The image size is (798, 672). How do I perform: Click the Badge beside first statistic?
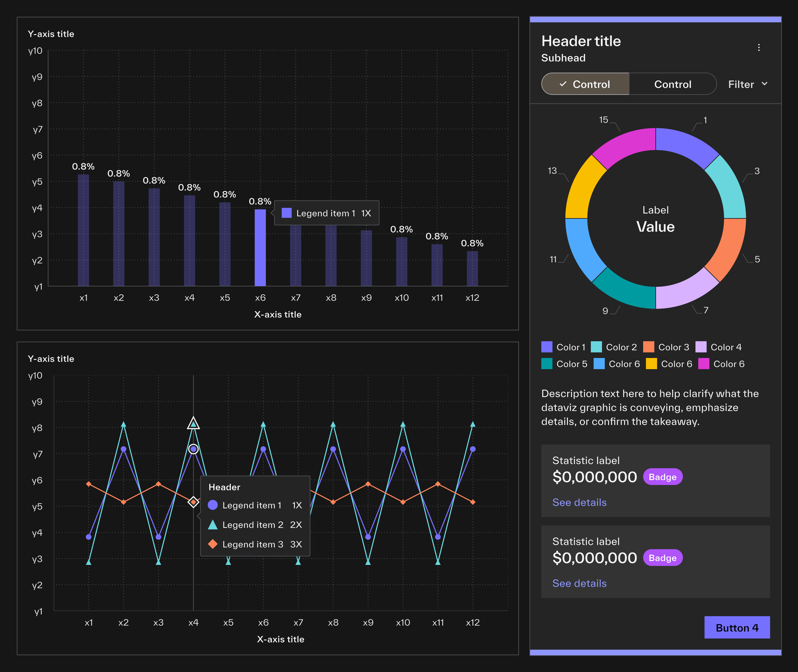click(x=663, y=477)
